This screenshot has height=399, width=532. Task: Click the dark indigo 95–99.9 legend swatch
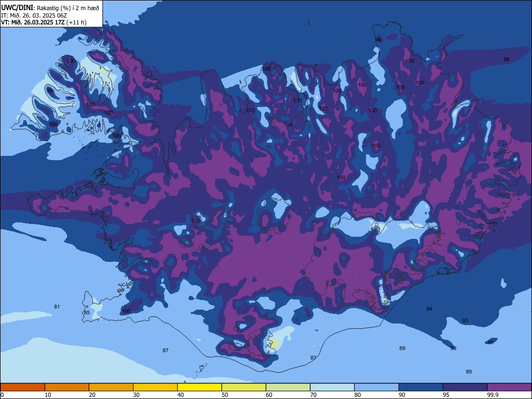(465, 387)
